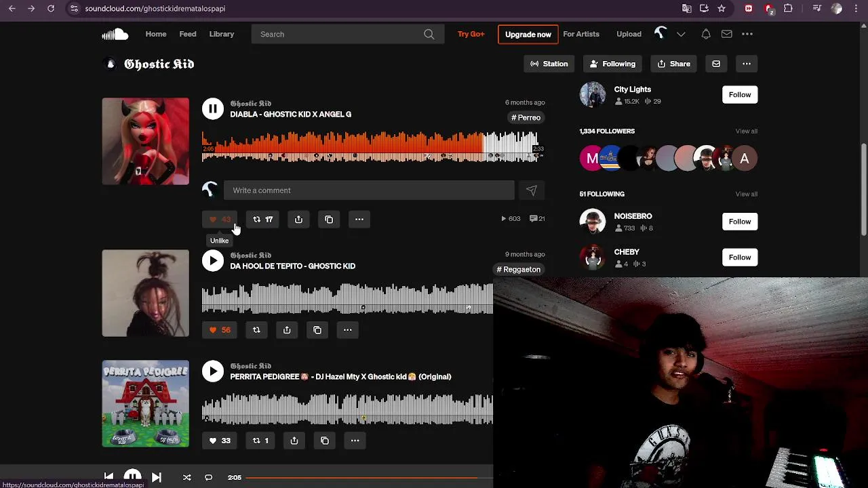Copy link of the DIABLA track
The image size is (868, 488).
click(x=329, y=219)
